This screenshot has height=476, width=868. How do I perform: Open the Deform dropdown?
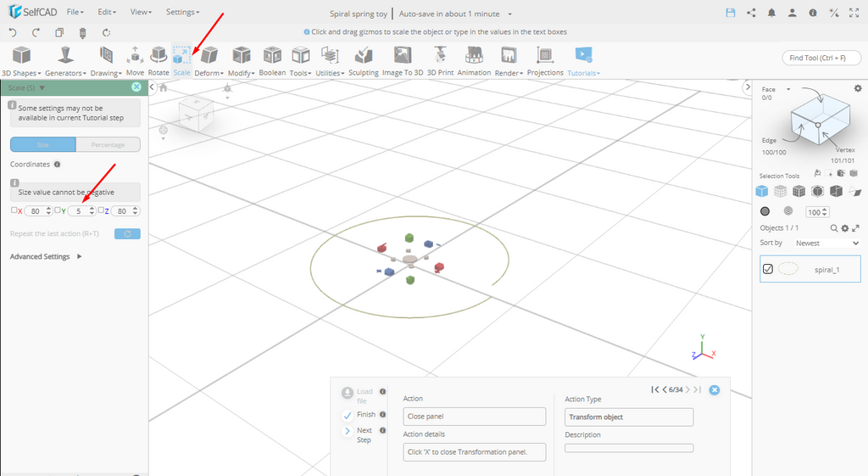pos(209,61)
